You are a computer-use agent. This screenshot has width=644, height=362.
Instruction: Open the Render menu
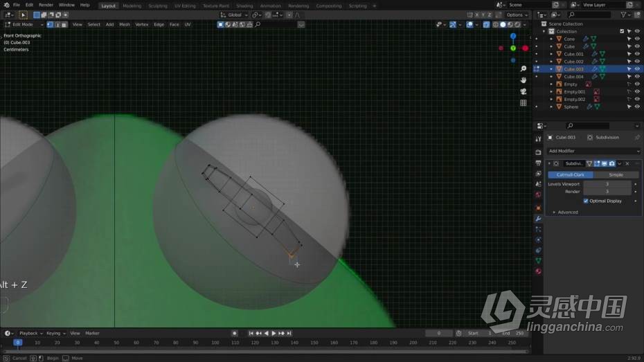tap(46, 6)
